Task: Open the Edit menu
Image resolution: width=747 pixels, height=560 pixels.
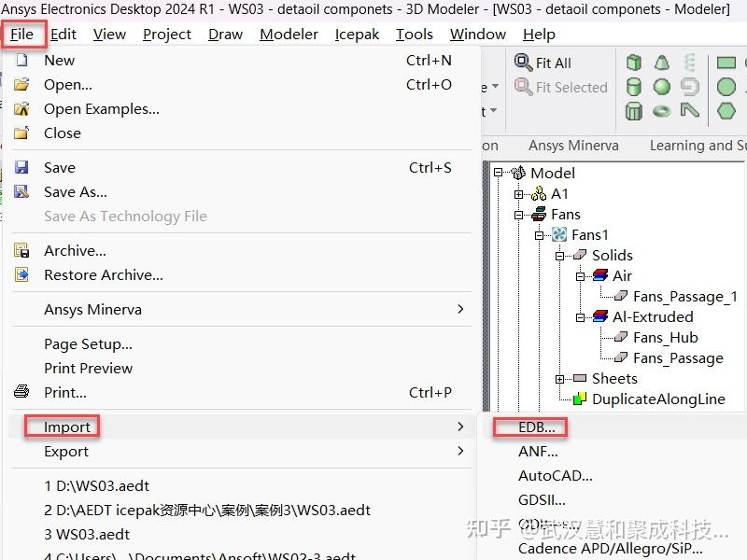Action: 63,35
